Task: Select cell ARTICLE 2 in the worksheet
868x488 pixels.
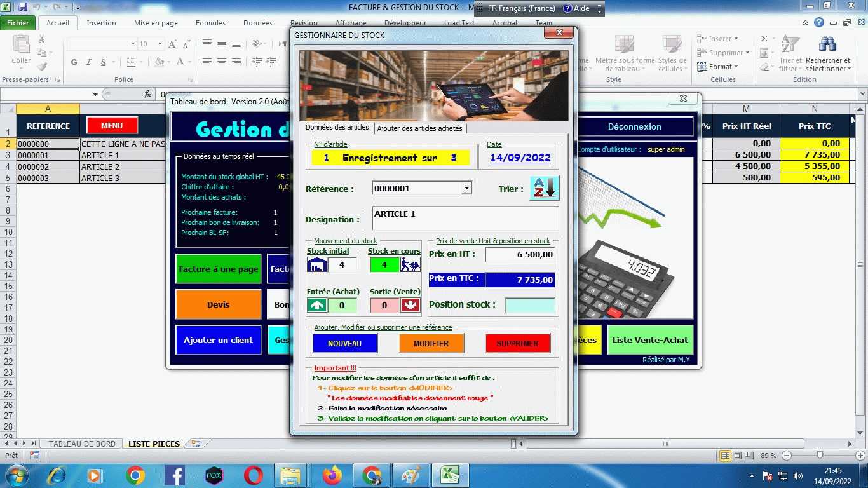Action: pos(123,166)
